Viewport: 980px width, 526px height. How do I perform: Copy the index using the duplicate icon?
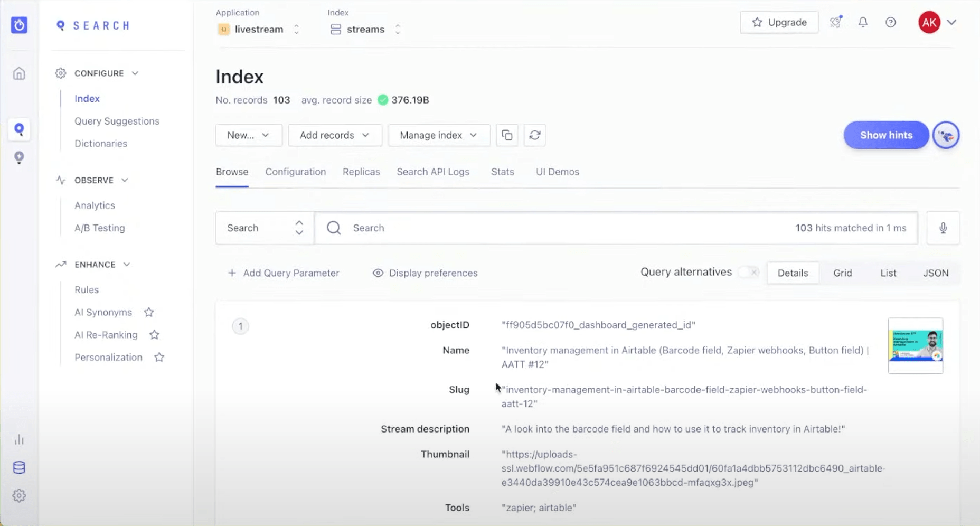click(507, 135)
